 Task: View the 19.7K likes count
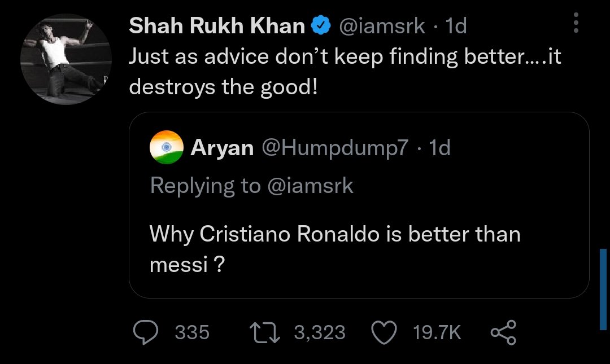437,332
